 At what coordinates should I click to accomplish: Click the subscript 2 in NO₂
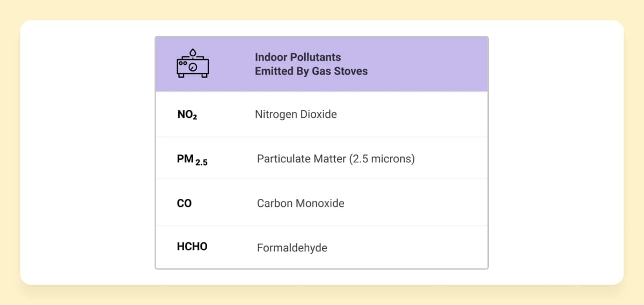point(195,117)
